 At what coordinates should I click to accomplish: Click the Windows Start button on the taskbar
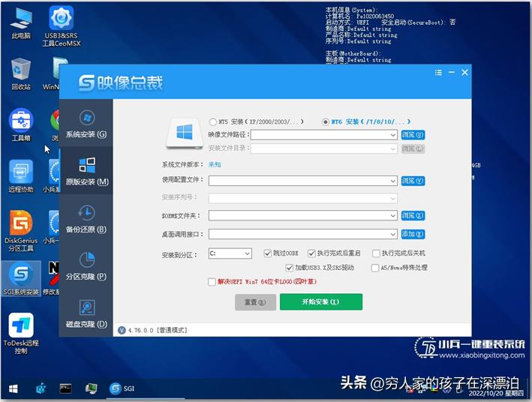[x=14, y=388]
